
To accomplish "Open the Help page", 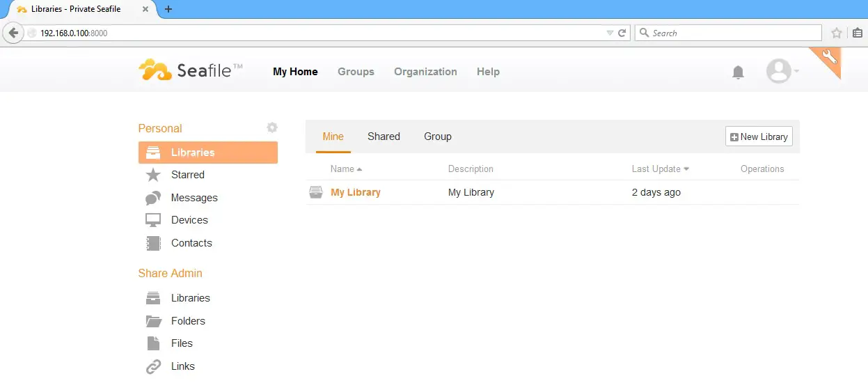I will click(488, 72).
